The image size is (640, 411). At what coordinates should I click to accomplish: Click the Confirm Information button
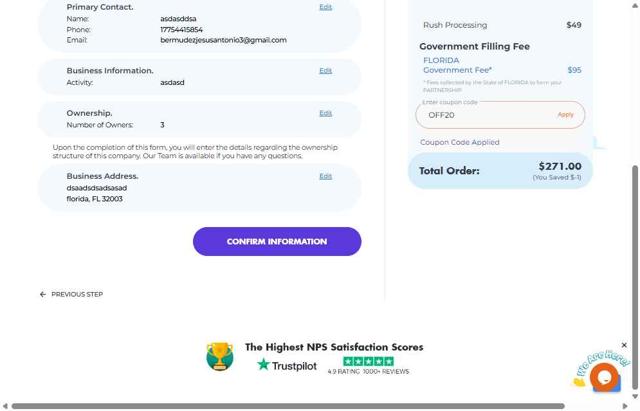pyautogui.click(x=277, y=242)
